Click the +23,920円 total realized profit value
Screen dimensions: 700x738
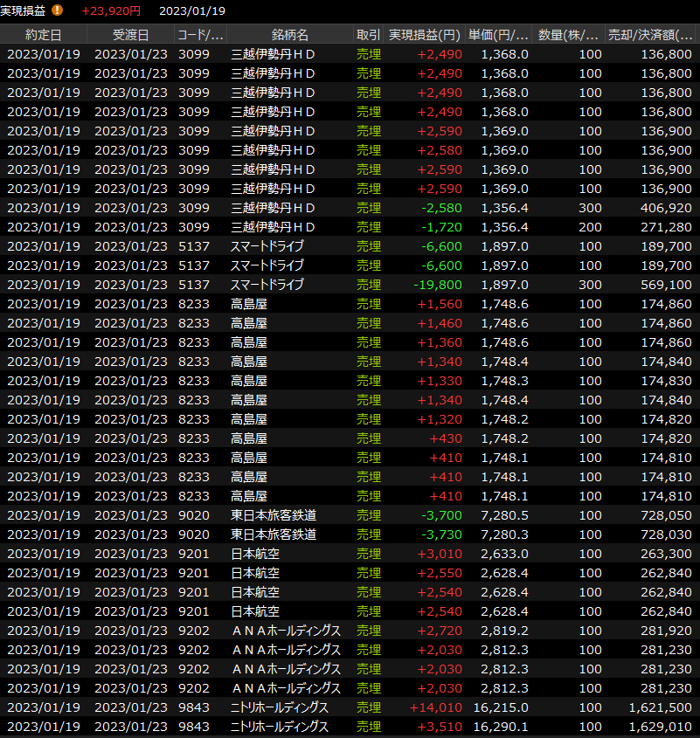point(111,10)
